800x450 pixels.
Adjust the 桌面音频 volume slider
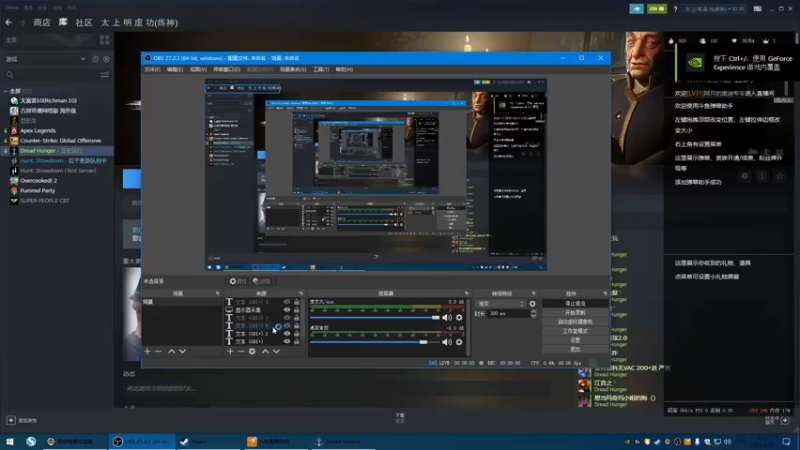(x=374, y=342)
